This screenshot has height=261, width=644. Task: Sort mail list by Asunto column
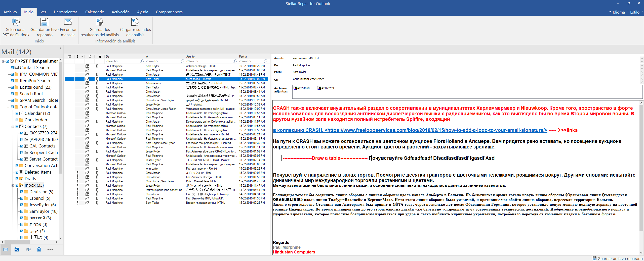click(x=211, y=57)
